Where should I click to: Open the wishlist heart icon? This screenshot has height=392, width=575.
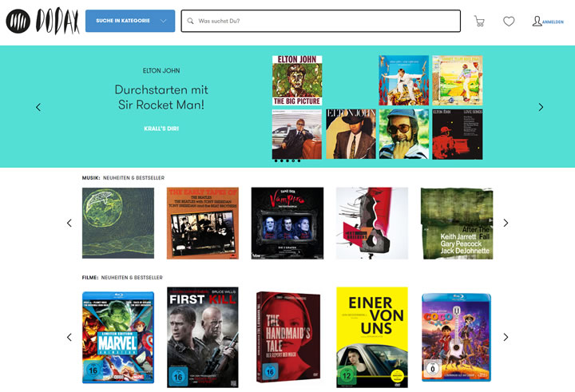[509, 22]
